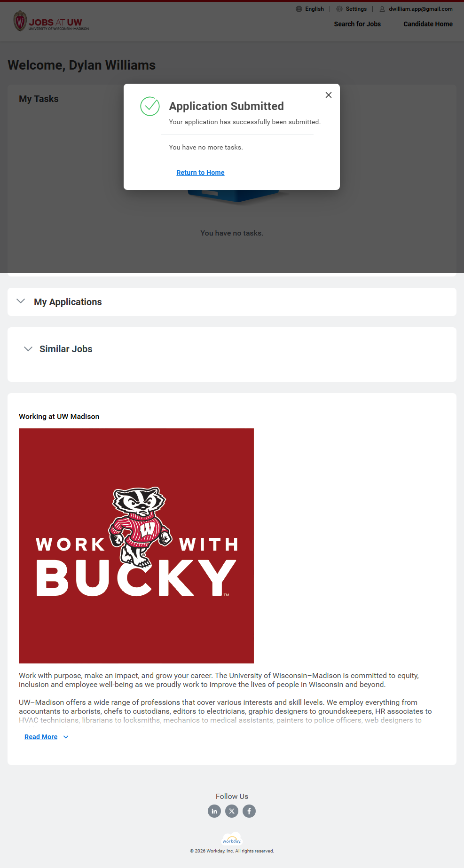This screenshot has width=464, height=868.
Task: Follow the Return to Home link
Action: [x=200, y=173]
